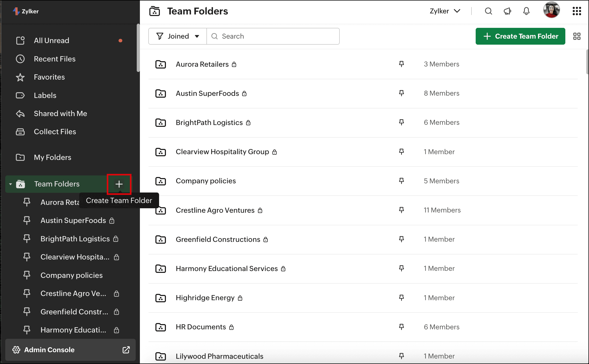Screen dimensions: 589x364
Task: Click the top header search magnifier icon
Action: 488,11
